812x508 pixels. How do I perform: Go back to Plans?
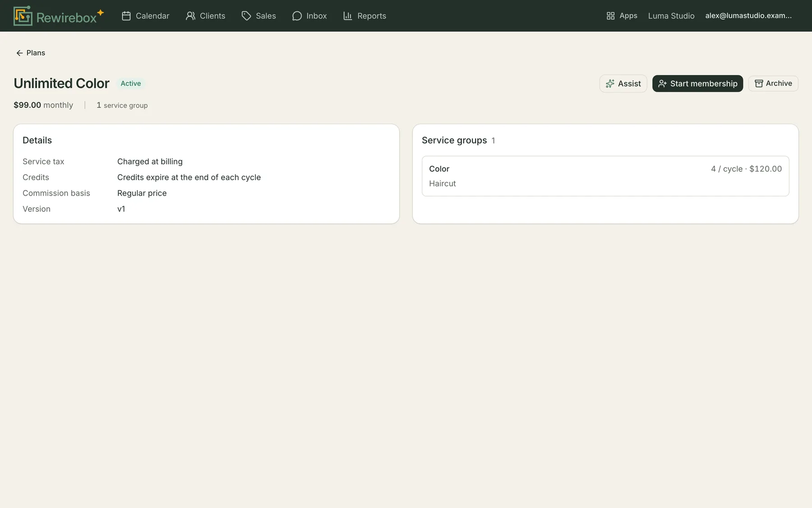tap(31, 53)
